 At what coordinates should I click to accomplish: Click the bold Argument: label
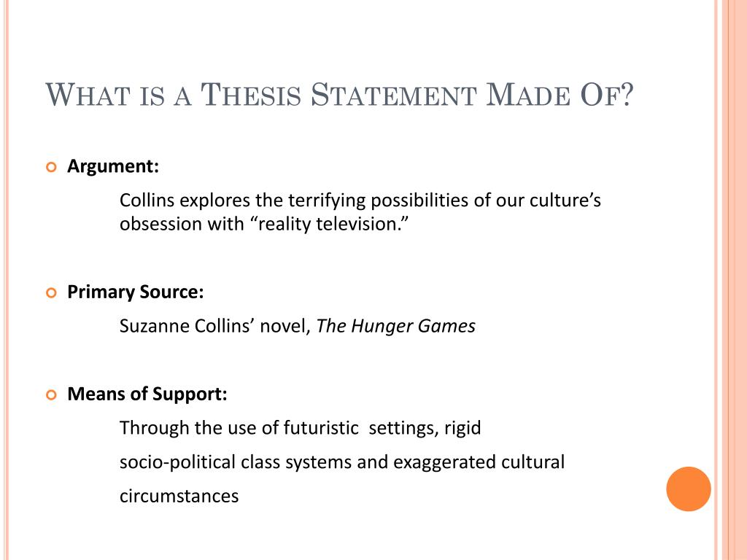(x=113, y=167)
